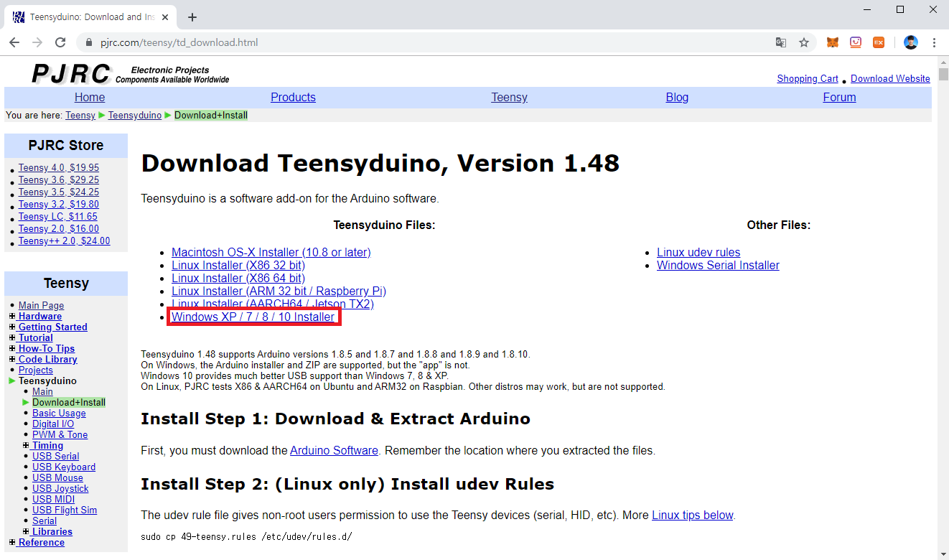949x560 pixels.
Task: Download the Windows Serial Installer
Action: pos(718,265)
